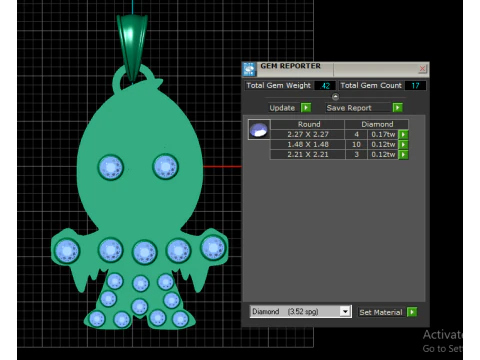Viewport: 480px width, 360px height.
Task: Select the round gem thumbnail
Action: click(x=259, y=129)
